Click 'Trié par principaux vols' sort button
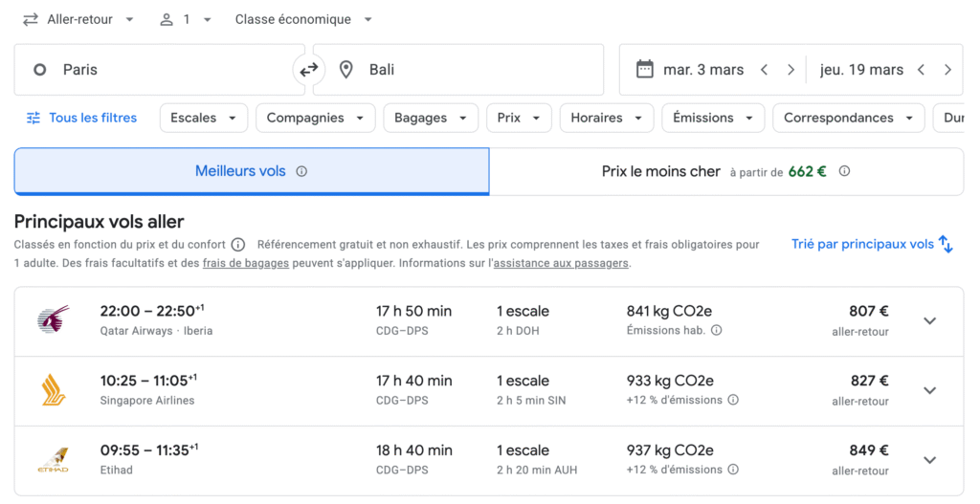The width and height of the screenshot is (980, 504). 872,244
